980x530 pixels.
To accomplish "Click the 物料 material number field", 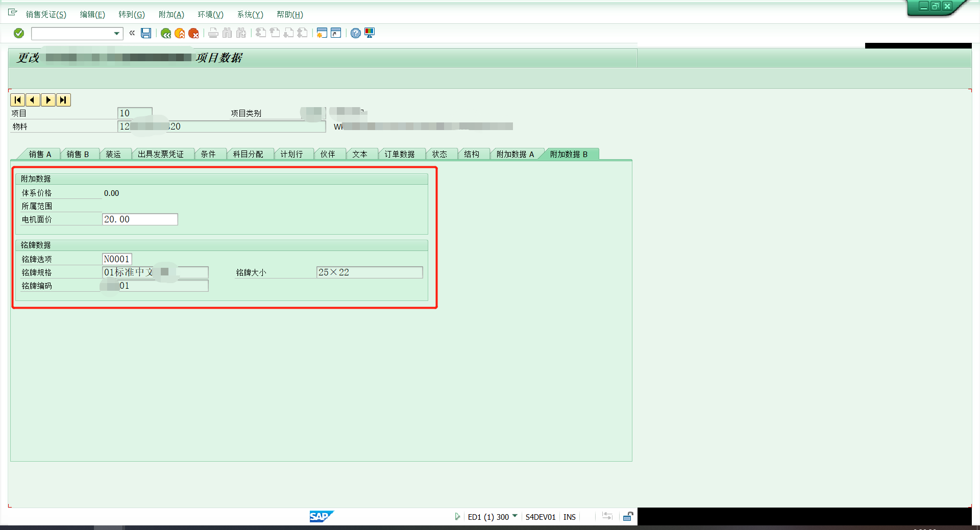I will pos(222,127).
